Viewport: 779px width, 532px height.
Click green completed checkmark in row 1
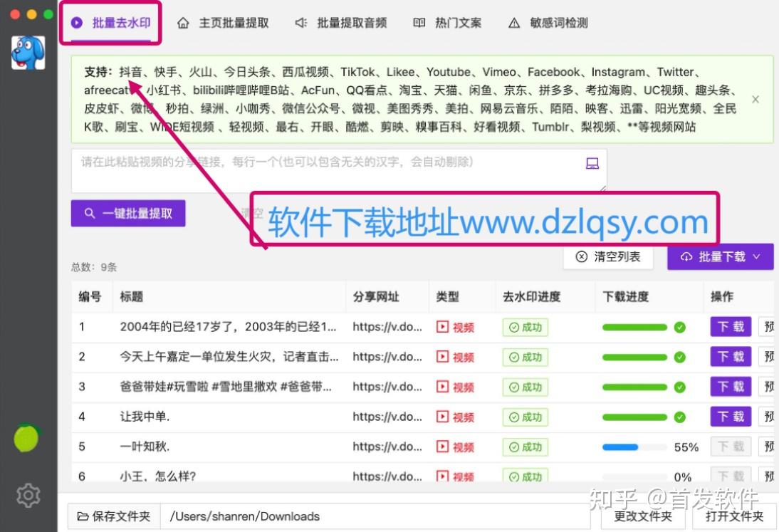679,328
